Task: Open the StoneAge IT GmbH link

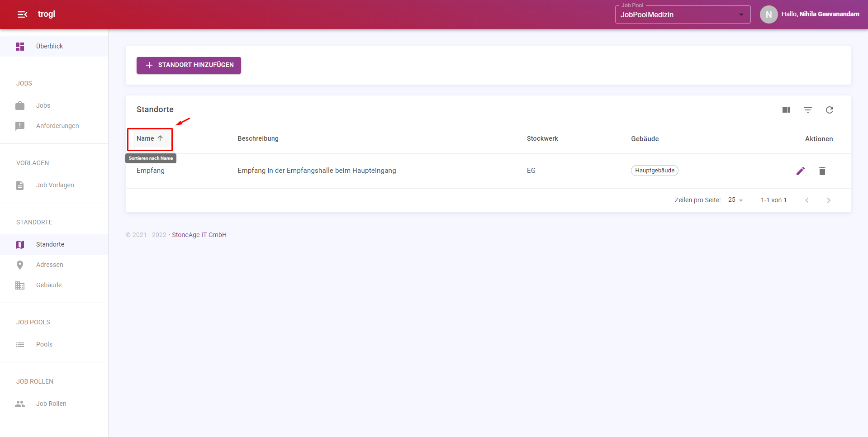Action: (199, 235)
